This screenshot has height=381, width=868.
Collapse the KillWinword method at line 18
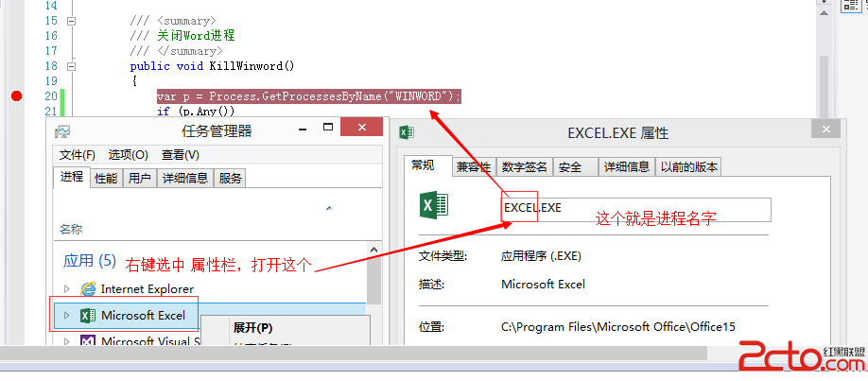(71, 66)
